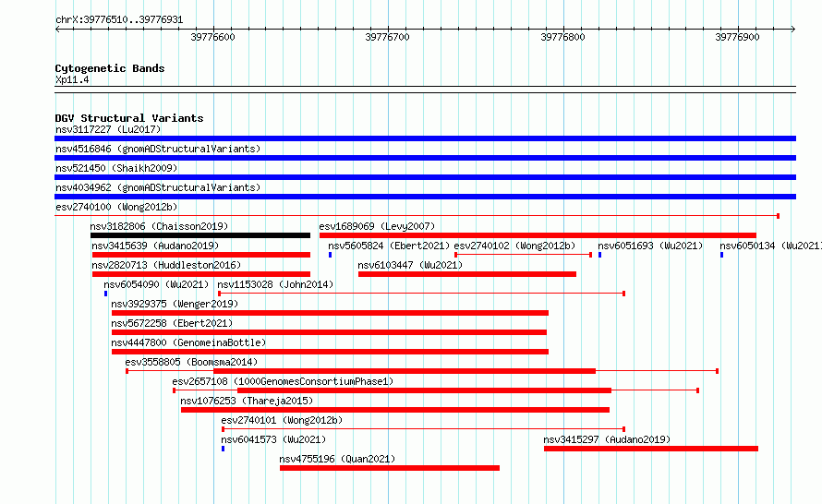Click the nsv3415297 (Audano2019) red bar
The width and height of the screenshot is (822, 504).
[651, 449]
